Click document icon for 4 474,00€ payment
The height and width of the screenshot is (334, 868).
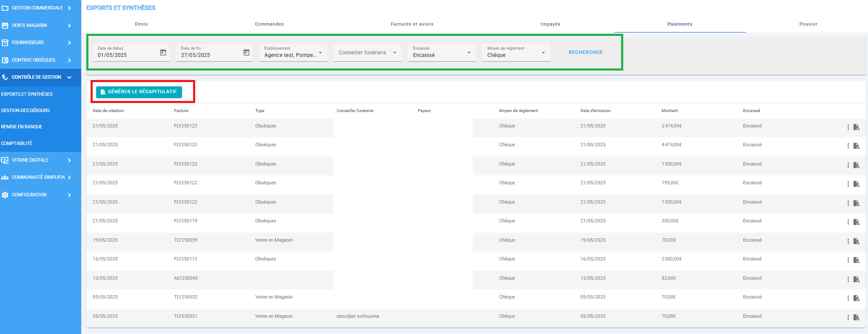tap(856, 146)
